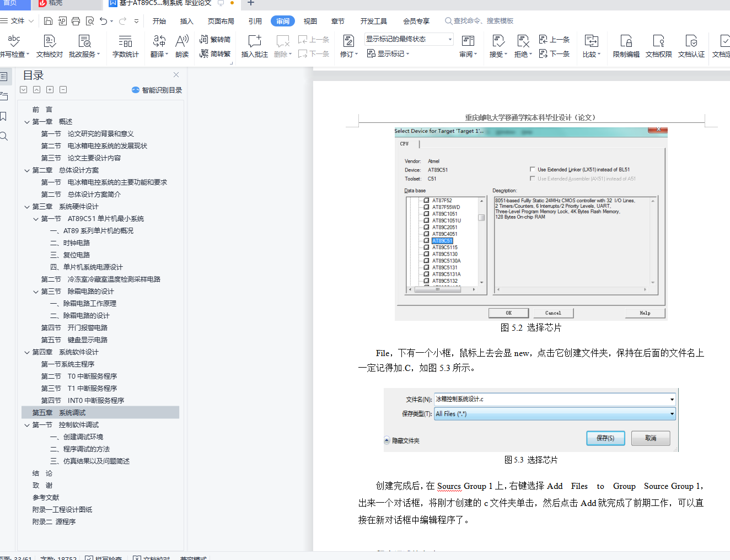Click the Undo arrow icon
The height and width of the screenshot is (560, 730).
[103, 21]
